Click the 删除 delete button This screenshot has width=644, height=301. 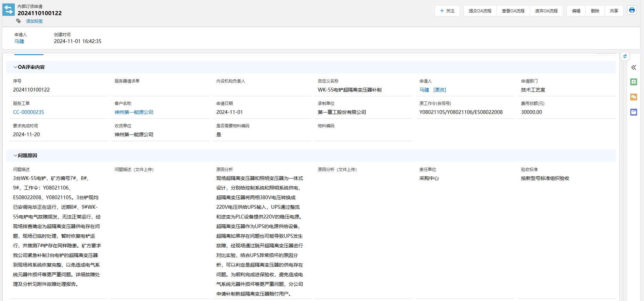595,11
